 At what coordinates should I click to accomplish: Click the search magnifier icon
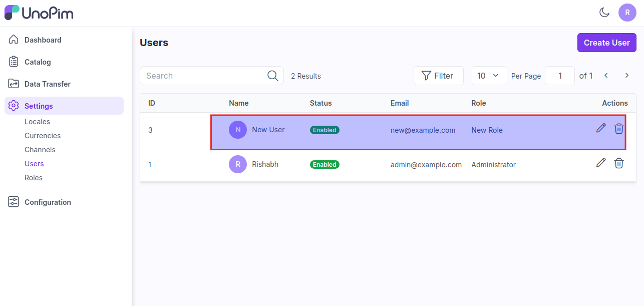click(272, 76)
